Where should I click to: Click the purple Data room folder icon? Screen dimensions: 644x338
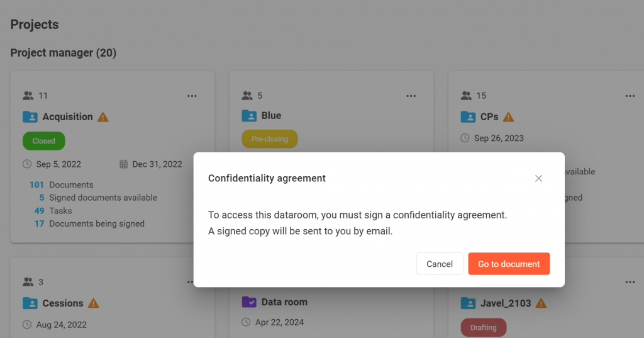249,302
